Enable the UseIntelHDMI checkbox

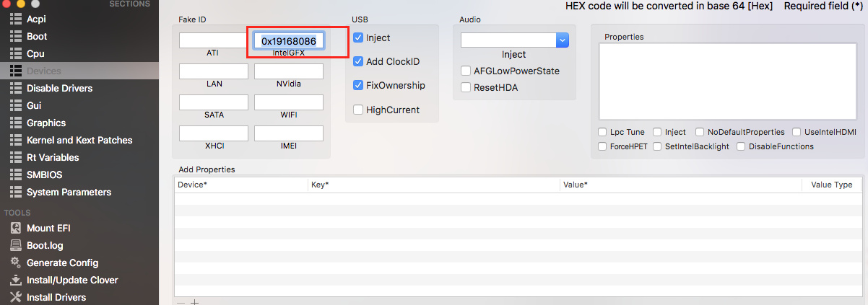point(797,132)
